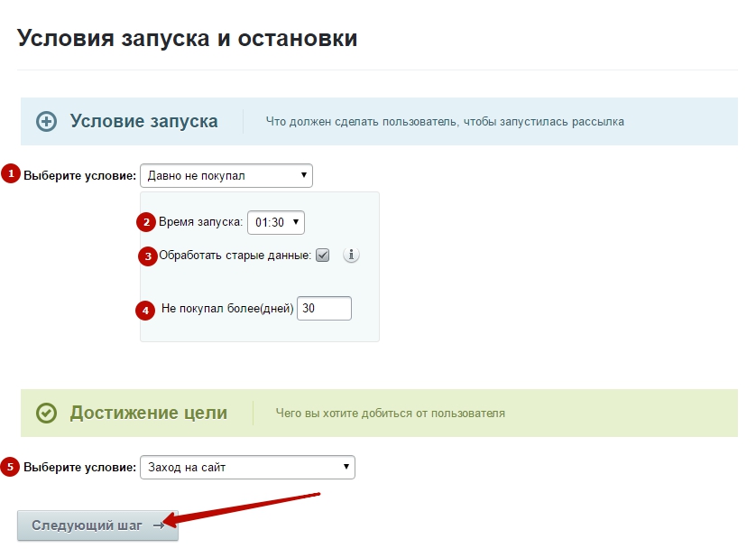Click the text Чего вы хотите добиться от пользователя
The width and height of the screenshot is (756, 558).
tap(390, 414)
